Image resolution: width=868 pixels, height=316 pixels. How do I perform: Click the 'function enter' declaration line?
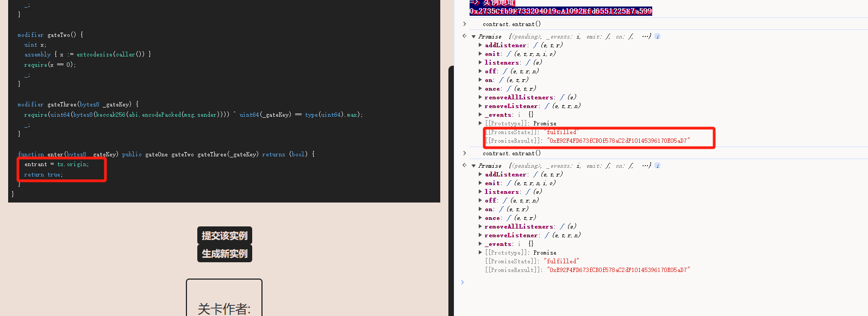point(166,154)
